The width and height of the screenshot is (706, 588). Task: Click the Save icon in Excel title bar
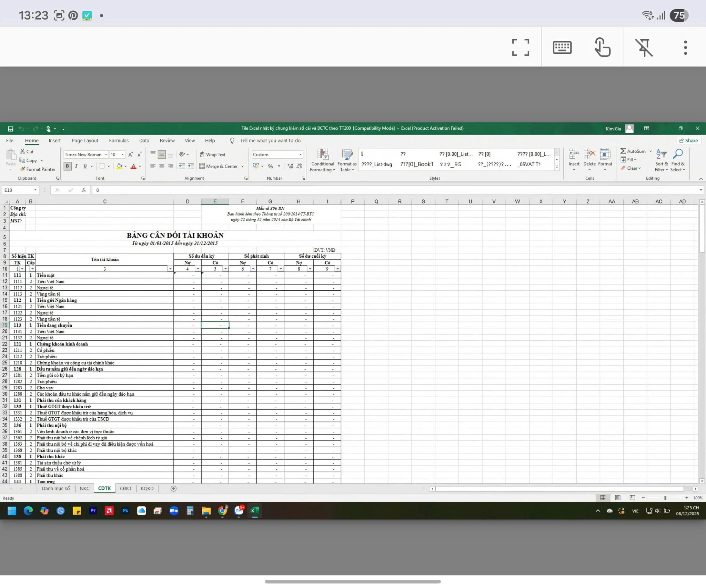11,129
